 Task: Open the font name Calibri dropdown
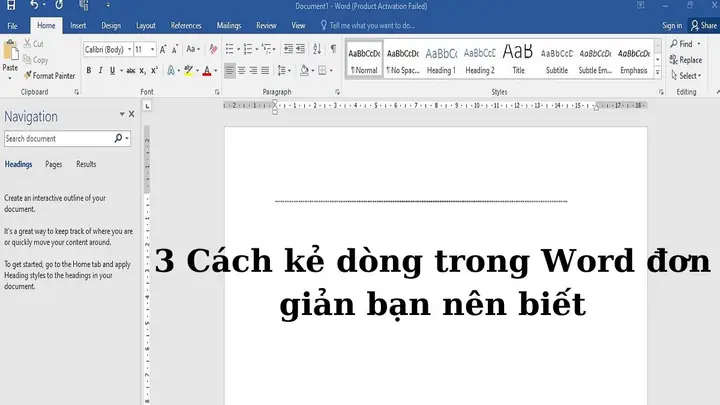[129, 49]
